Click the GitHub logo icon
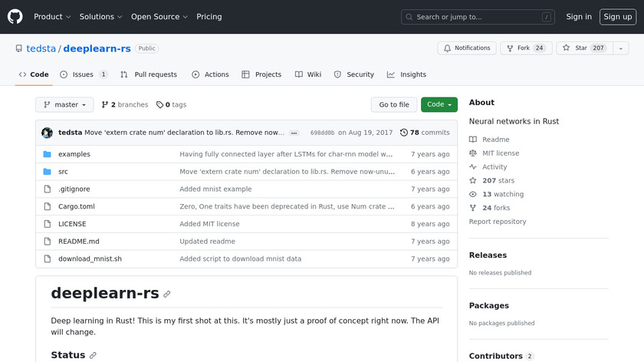This screenshot has height=362, width=644. click(x=15, y=17)
